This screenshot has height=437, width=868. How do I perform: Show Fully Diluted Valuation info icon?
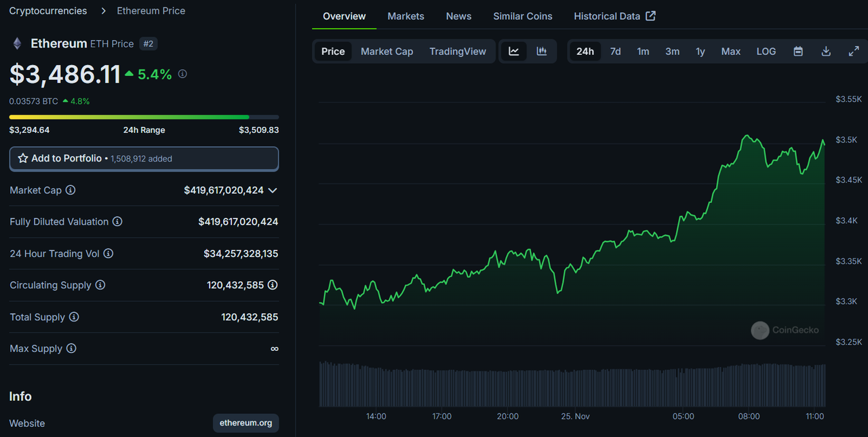coord(117,222)
